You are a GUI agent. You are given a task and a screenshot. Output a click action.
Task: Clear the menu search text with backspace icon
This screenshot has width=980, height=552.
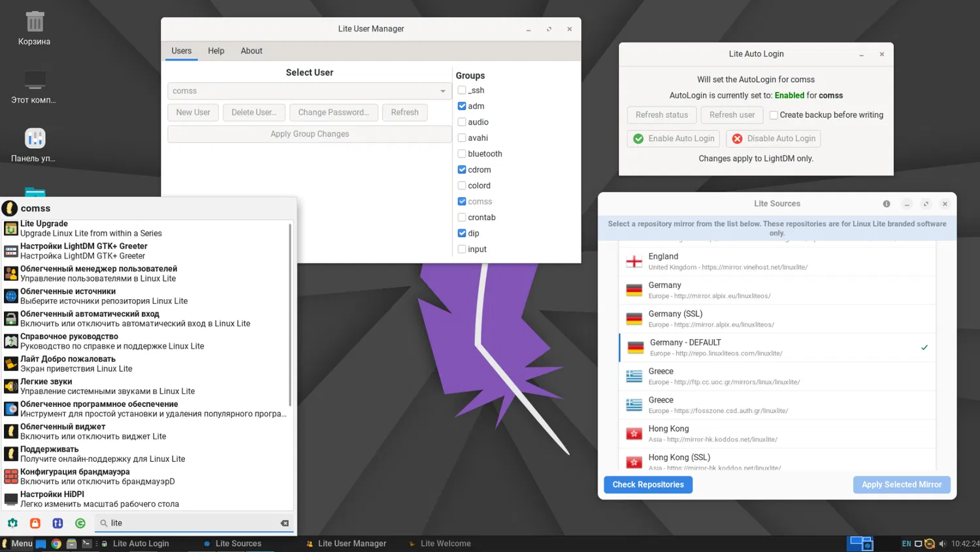[285, 523]
